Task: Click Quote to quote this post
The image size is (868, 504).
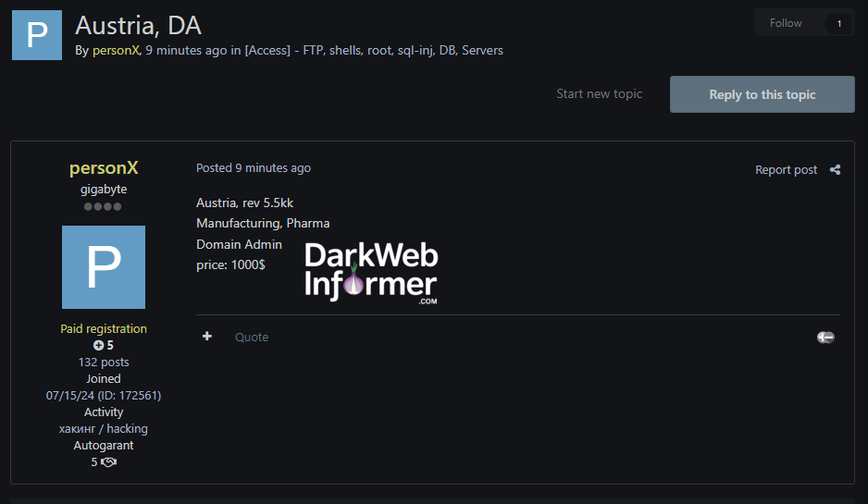Action: coord(252,338)
